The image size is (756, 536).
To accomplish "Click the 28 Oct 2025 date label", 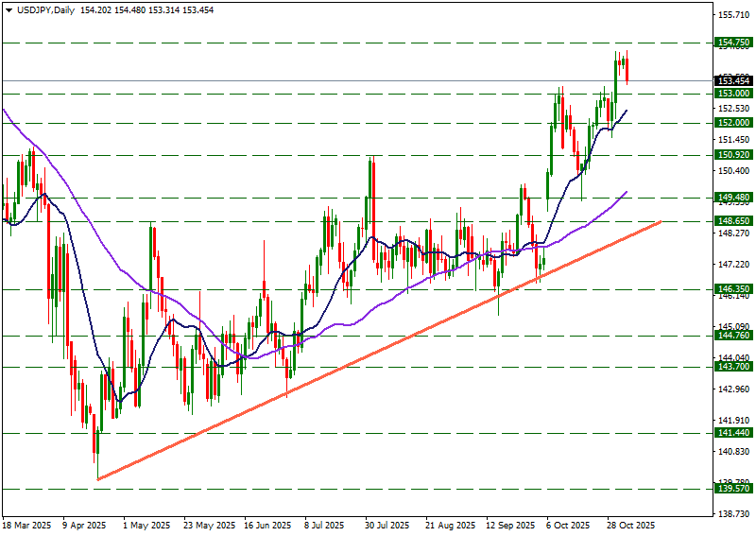I will 630,525.
